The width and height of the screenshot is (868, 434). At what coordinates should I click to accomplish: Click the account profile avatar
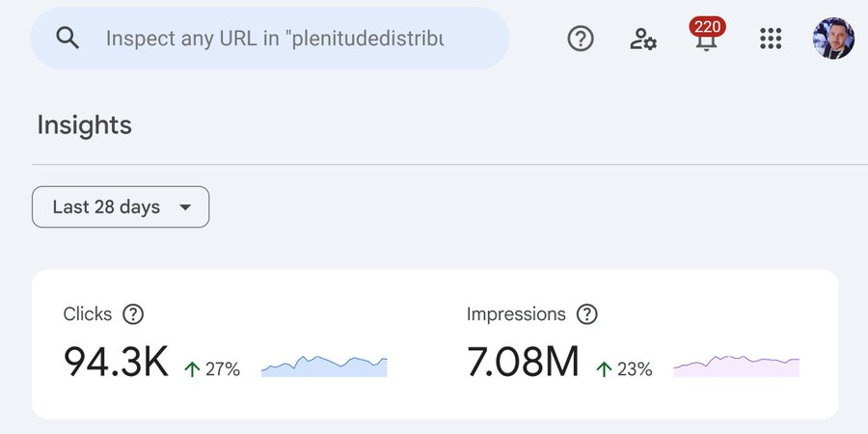(833, 39)
